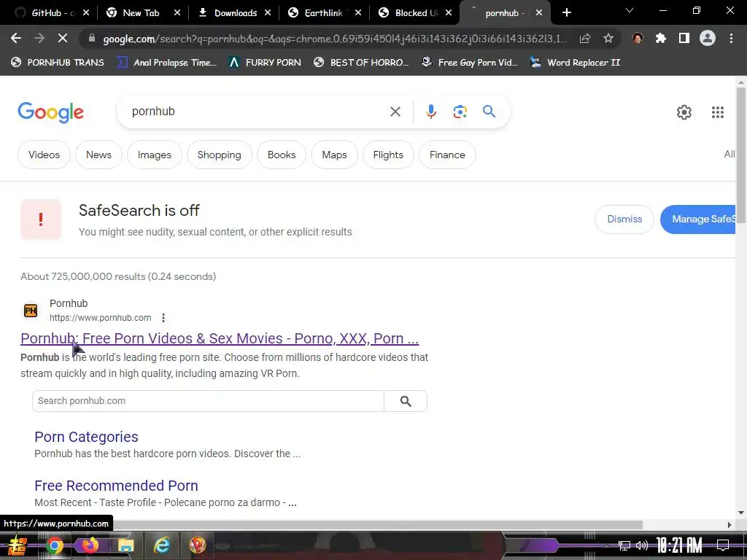Filter results by Finance

[447, 155]
